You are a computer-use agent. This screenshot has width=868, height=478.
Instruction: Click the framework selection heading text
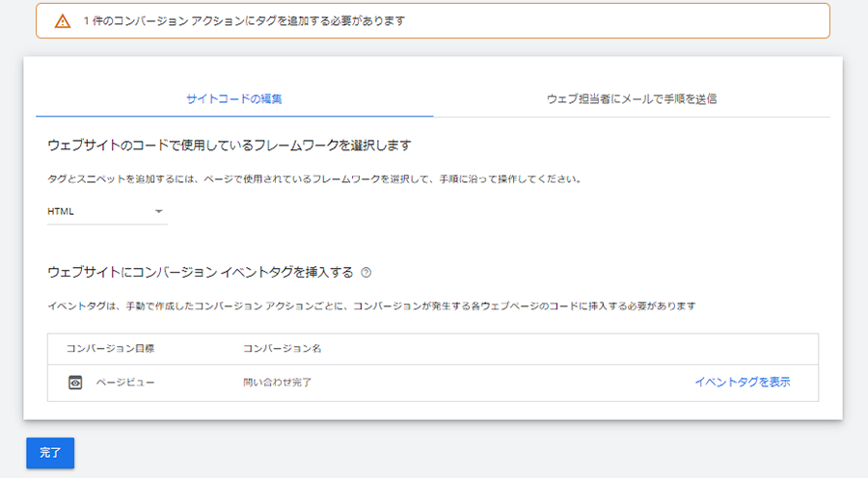(x=230, y=146)
